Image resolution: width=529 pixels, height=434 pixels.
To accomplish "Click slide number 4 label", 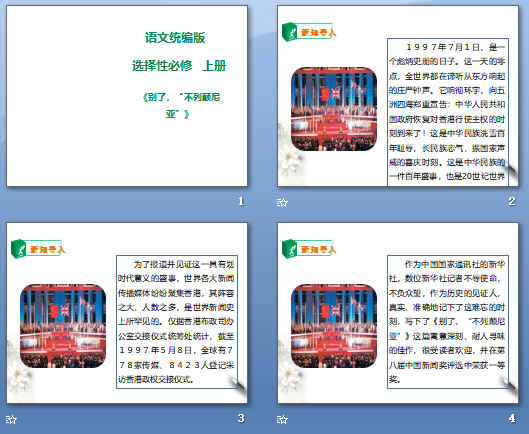I will [512, 418].
